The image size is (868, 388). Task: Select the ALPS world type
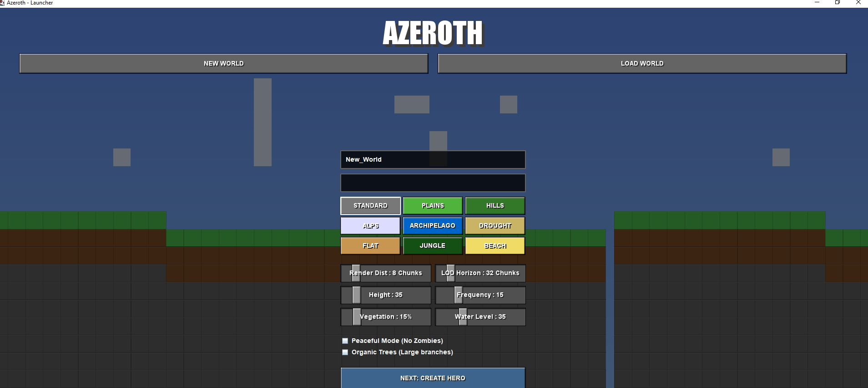point(370,225)
